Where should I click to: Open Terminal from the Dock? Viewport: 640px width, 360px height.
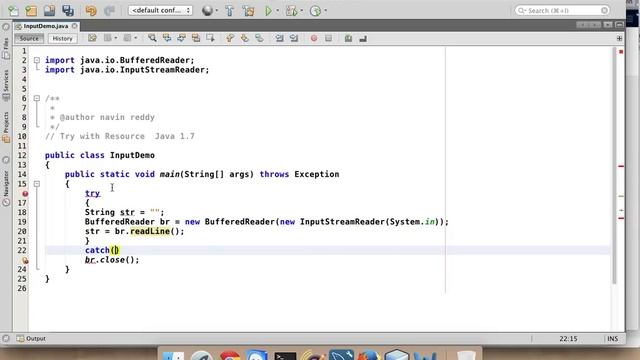[x=285, y=355]
